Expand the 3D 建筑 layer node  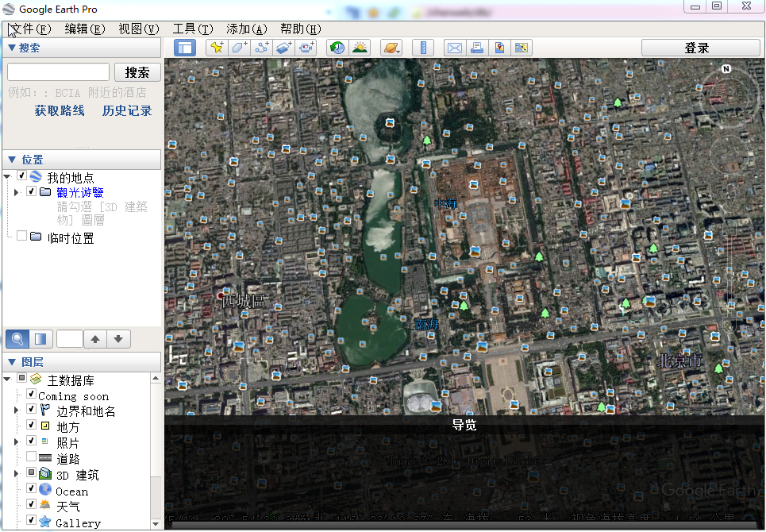pyautogui.click(x=16, y=473)
